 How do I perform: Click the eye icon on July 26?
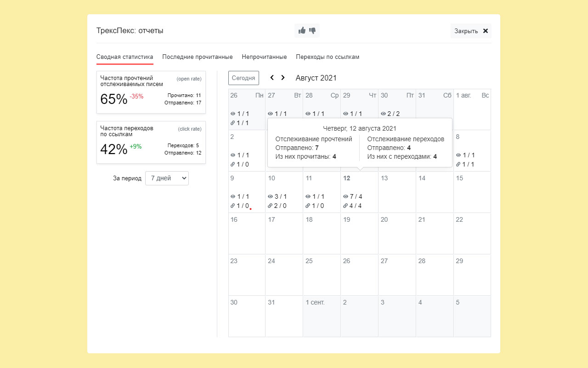point(232,114)
